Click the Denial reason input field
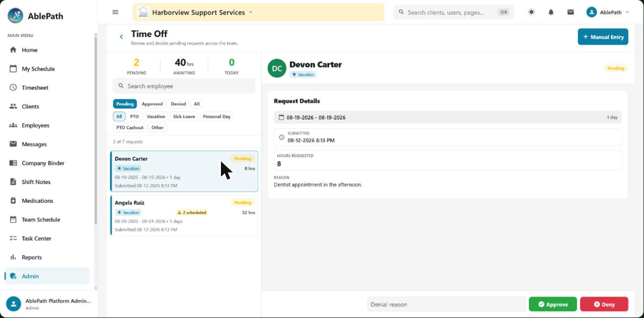Image resolution: width=644 pixels, height=318 pixels. coord(446,304)
